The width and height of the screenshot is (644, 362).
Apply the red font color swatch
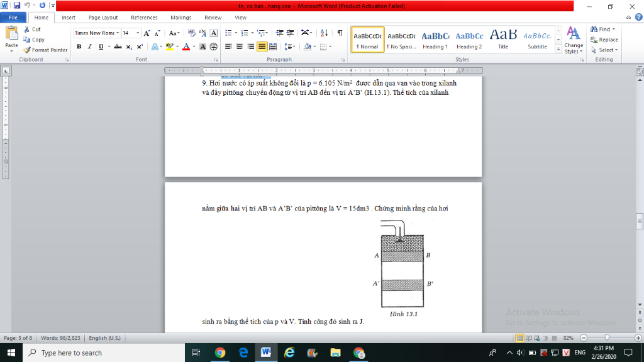coord(186,47)
